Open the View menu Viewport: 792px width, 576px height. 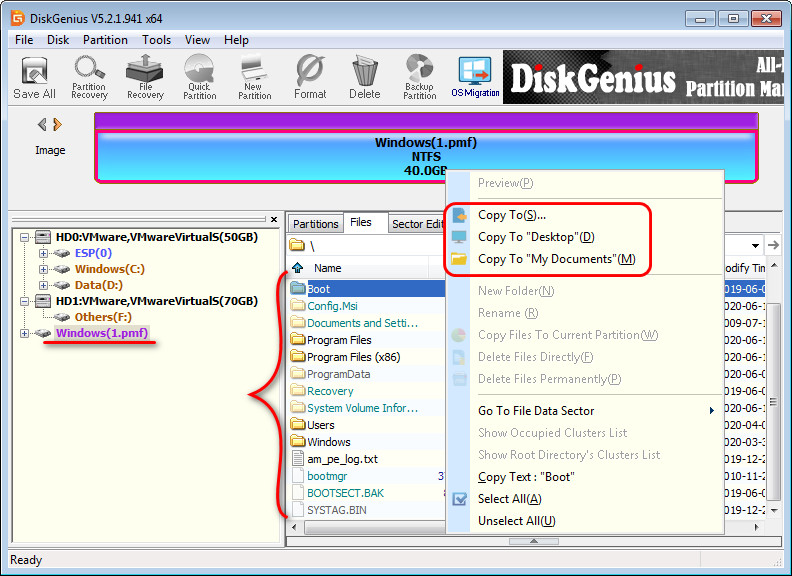point(197,40)
